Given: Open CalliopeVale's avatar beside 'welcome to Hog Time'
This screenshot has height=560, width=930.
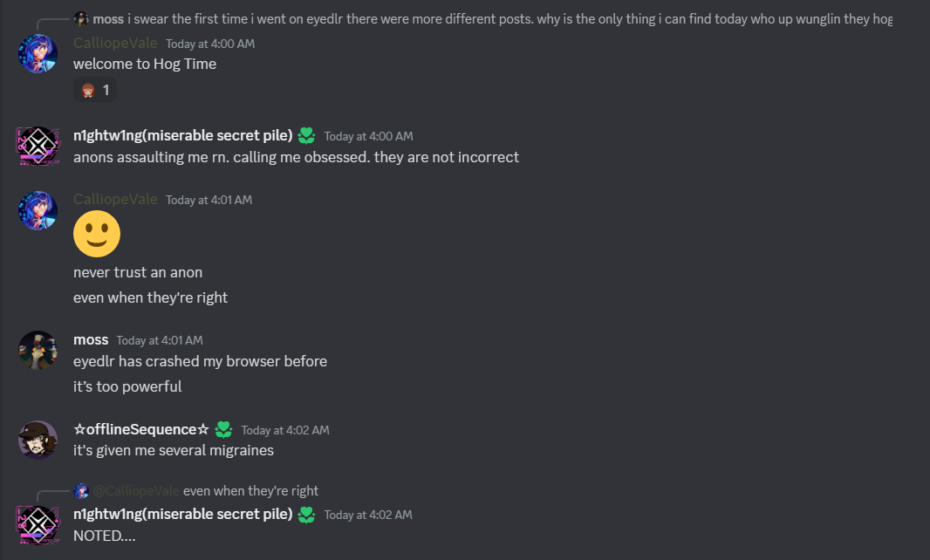Looking at the screenshot, I should pos(38,54).
